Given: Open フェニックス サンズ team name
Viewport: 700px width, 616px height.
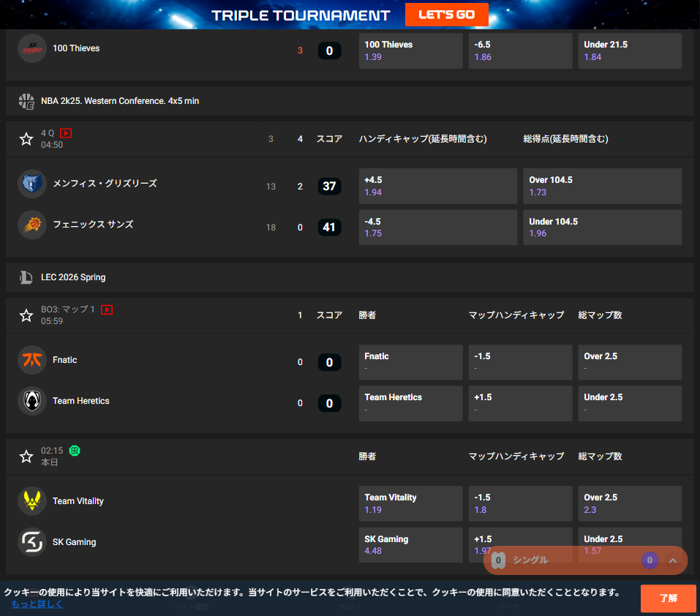Looking at the screenshot, I should (x=93, y=225).
